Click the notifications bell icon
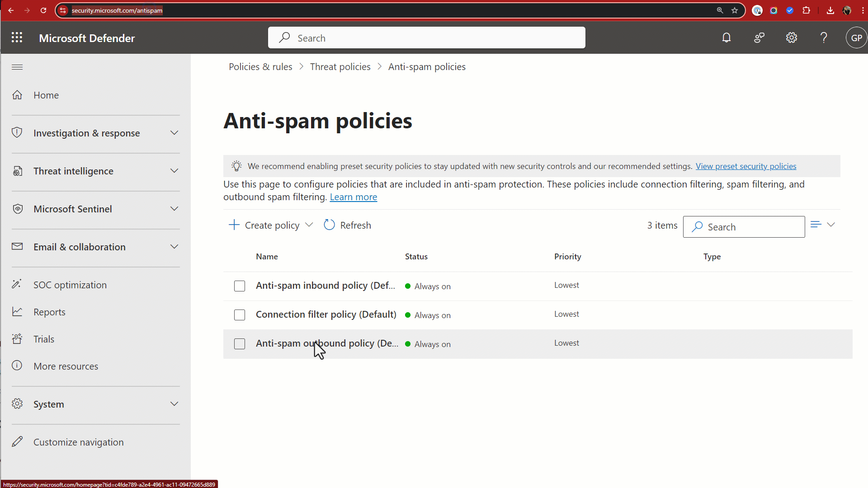This screenshot has height=488, width=868. [x=726, y=38]
